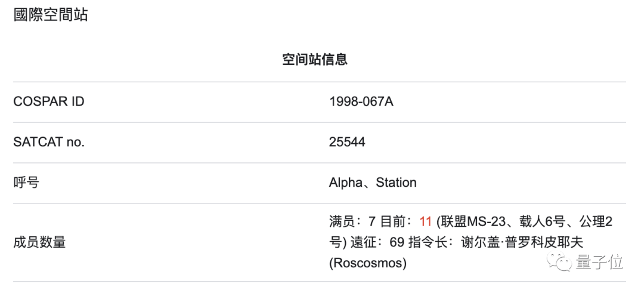This screenshot has height=290, width=644.
Task: Click the SATCAT number 25544
Action: point(347,142)
